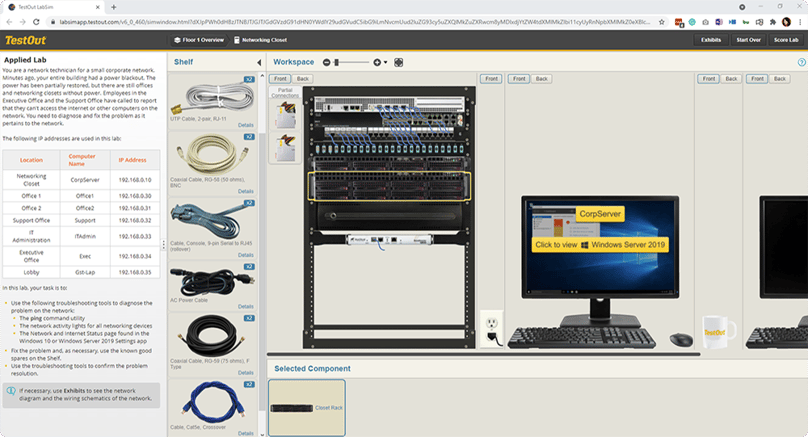This screenshot has width=808, height=437.
Task: Open the zoom options dropdown arrow
Action: tap(385, 62)
